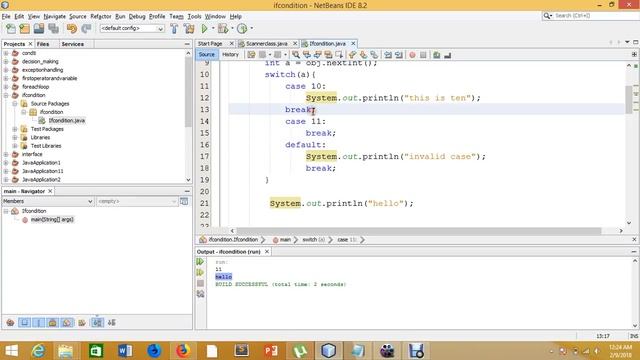Image resolution: width=640 pixels, height=360 pixels.
Task: Toggle Show Inherited Members in Navigator
Action: tap(11, 323)
